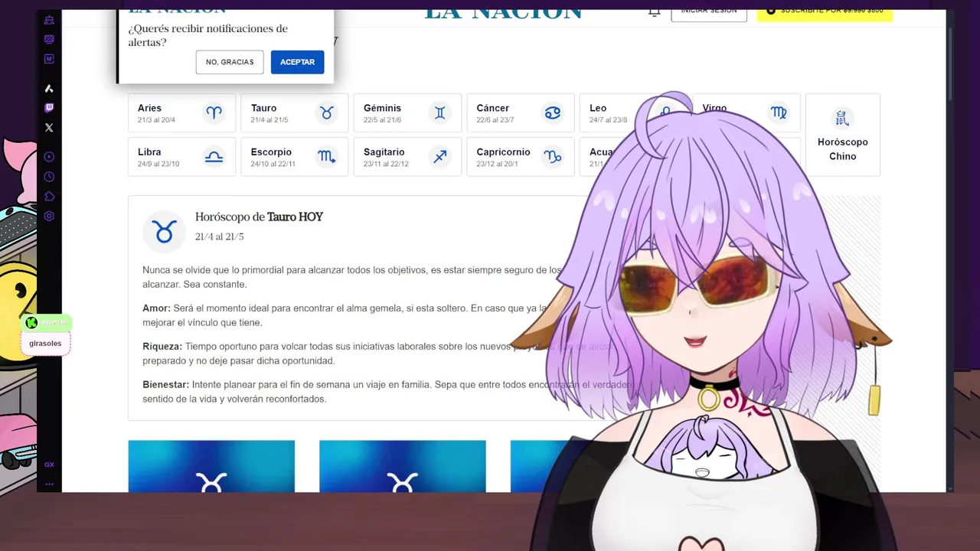The image size is (980, 551).
Task: Click the 'Horóscopo de Tauro HOY' heading
Action: point(259,217)
